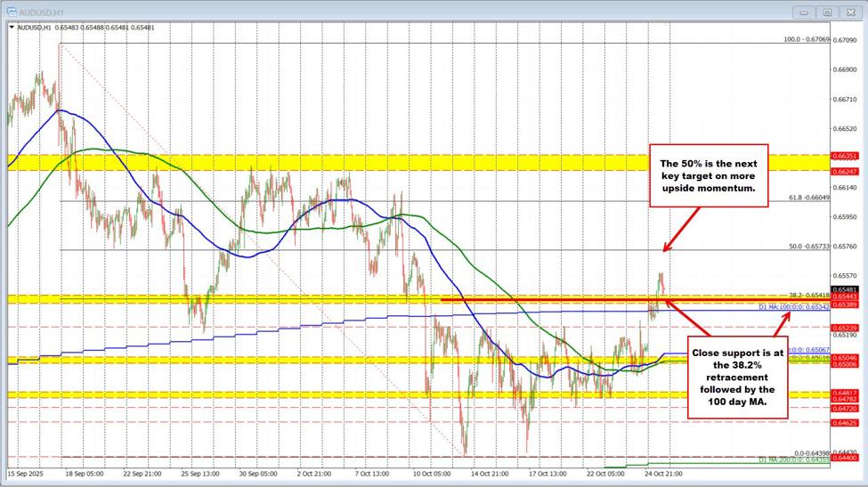Click the 0.65950 price scale value
Viewport: 868px width, 487px height.
click(x=845, y=216)
